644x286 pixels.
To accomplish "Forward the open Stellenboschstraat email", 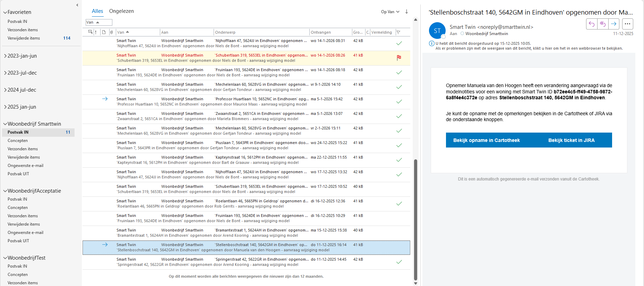I will 613,24.
